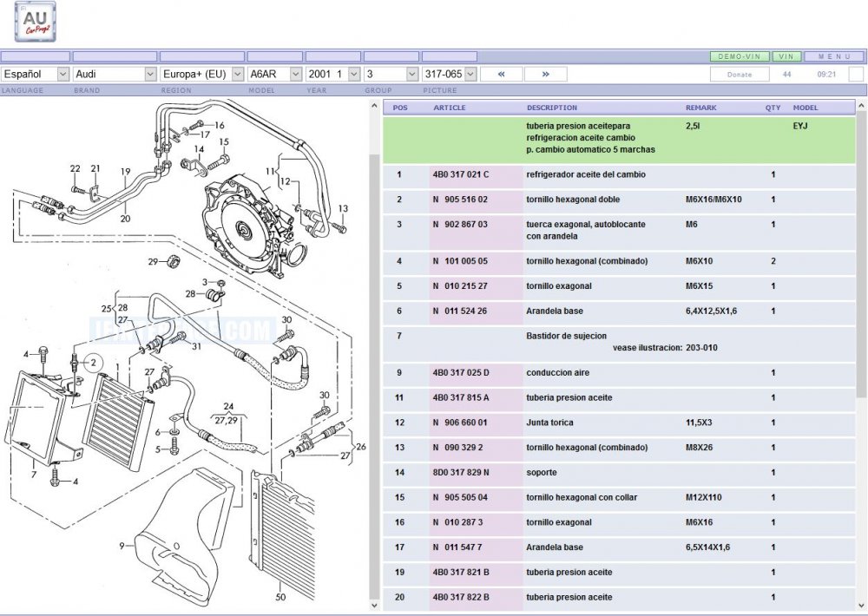Screen dimensions: 868x616
Task: Go to previous picture with « arrow
Action: (502, 75)
